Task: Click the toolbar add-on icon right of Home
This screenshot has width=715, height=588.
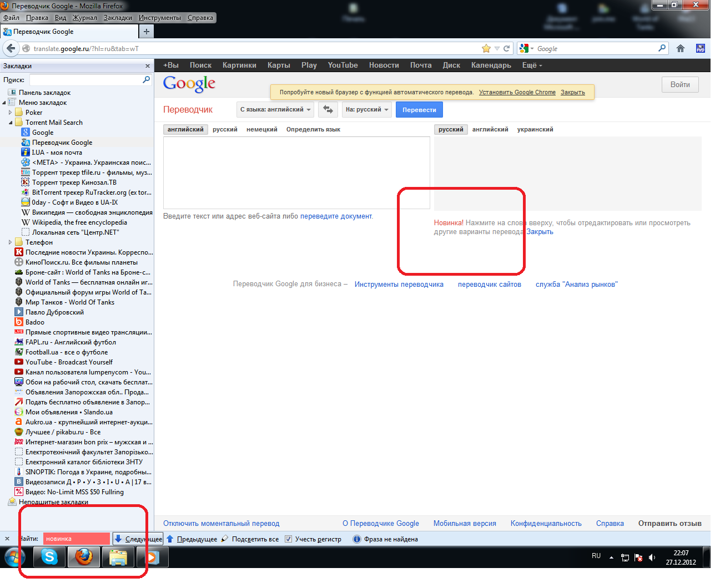Action: point(701,48)
